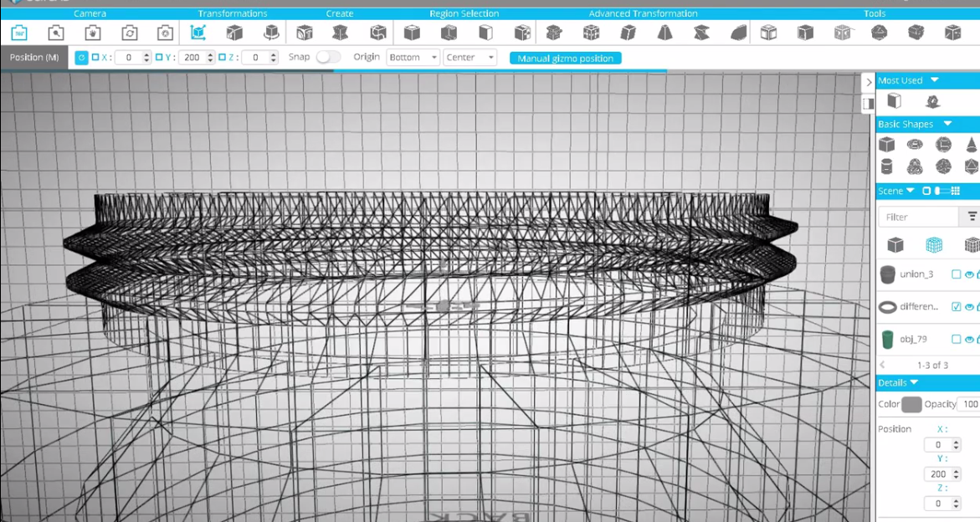Toggle the Y axis checkbox in Position bar
Screen dimensions: 980x522
click(159, 57)
